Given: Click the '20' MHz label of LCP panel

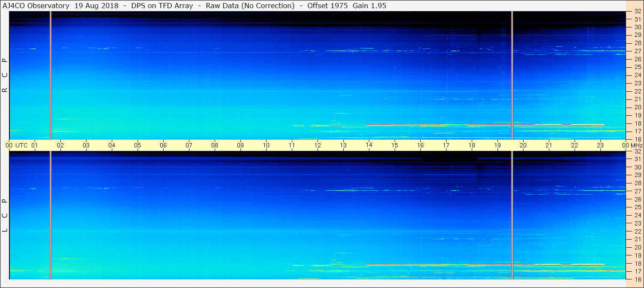Looking at the screenshot, I should point(638,247).
